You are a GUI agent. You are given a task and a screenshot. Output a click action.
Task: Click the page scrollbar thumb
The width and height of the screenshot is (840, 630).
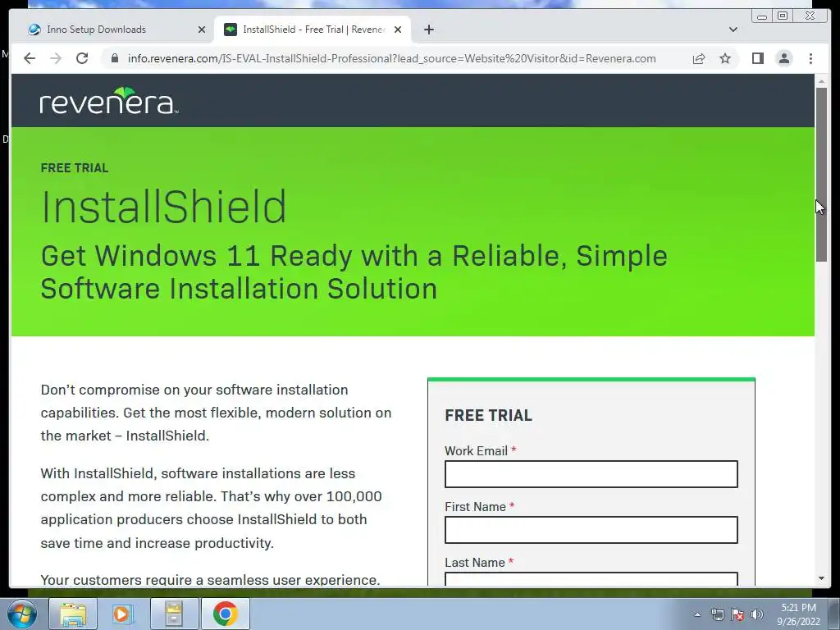[x=821, y=174]
